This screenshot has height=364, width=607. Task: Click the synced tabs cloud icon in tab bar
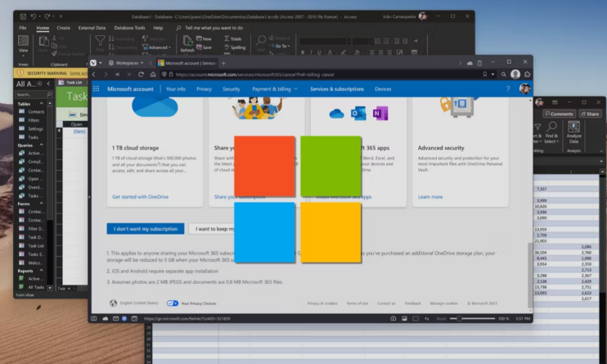click(470, 63)
